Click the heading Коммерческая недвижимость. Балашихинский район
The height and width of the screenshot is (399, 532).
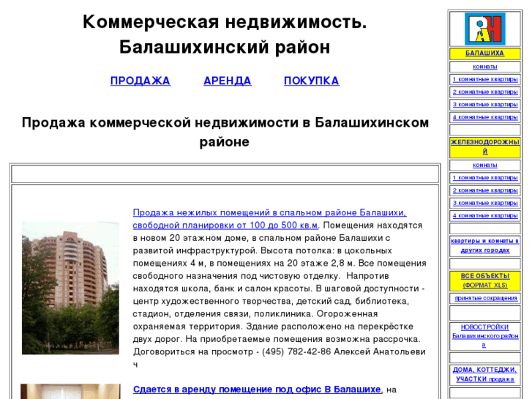pos(225,34)
